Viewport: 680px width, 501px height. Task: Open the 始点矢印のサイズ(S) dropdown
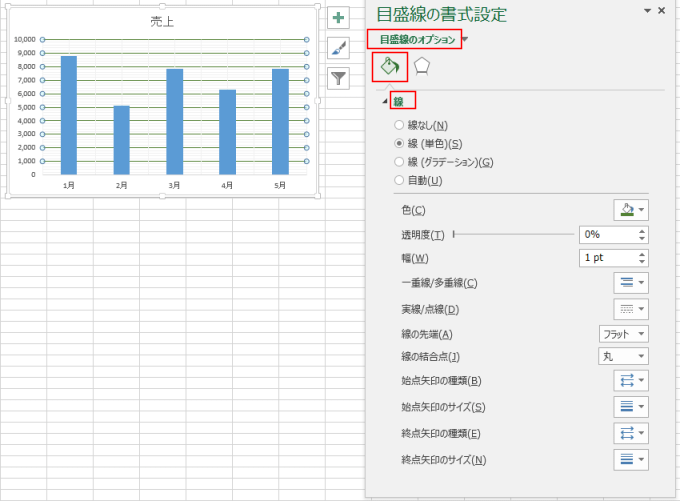click(631, 407)
